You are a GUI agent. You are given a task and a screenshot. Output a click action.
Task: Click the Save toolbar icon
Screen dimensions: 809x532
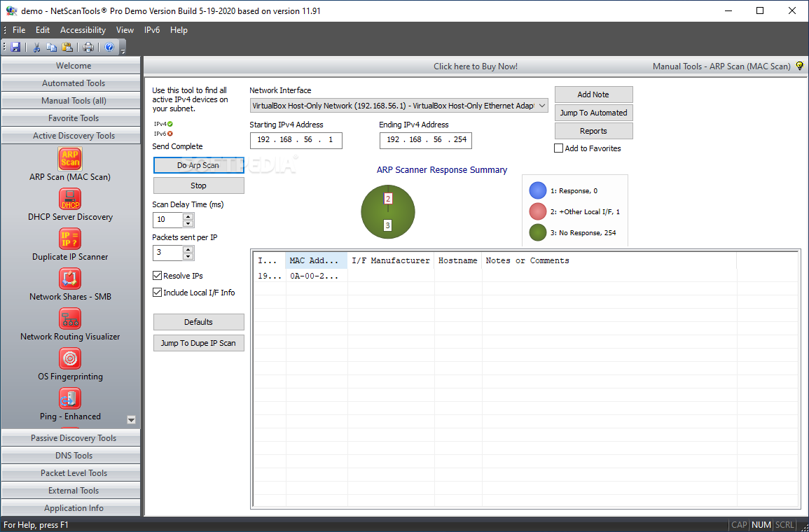tap(15, 48)
